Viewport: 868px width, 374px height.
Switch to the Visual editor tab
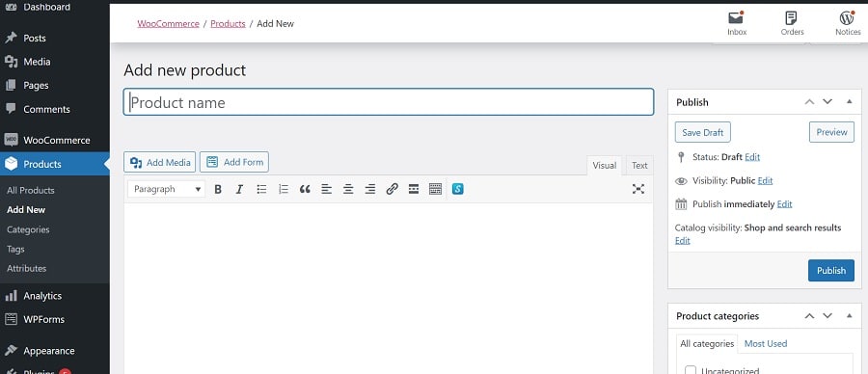pyautogui.click(x=605, y=166)
